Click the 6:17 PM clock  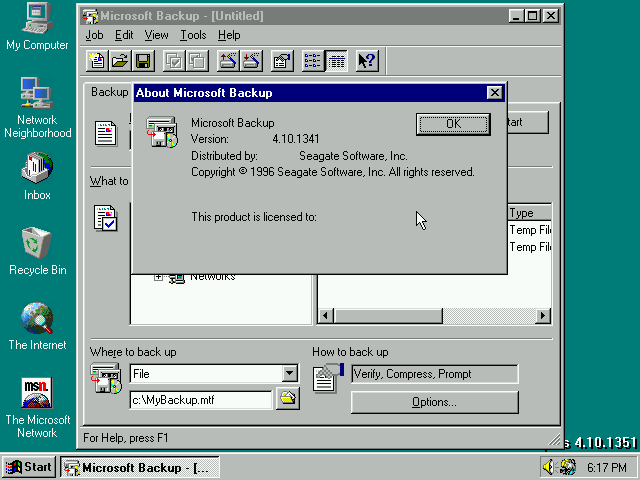point(607,467)
